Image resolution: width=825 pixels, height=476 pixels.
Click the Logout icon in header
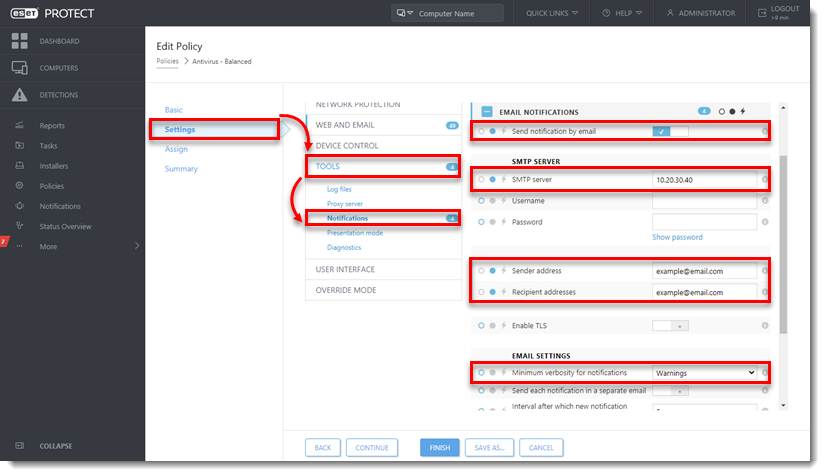[x=762, y=13]
